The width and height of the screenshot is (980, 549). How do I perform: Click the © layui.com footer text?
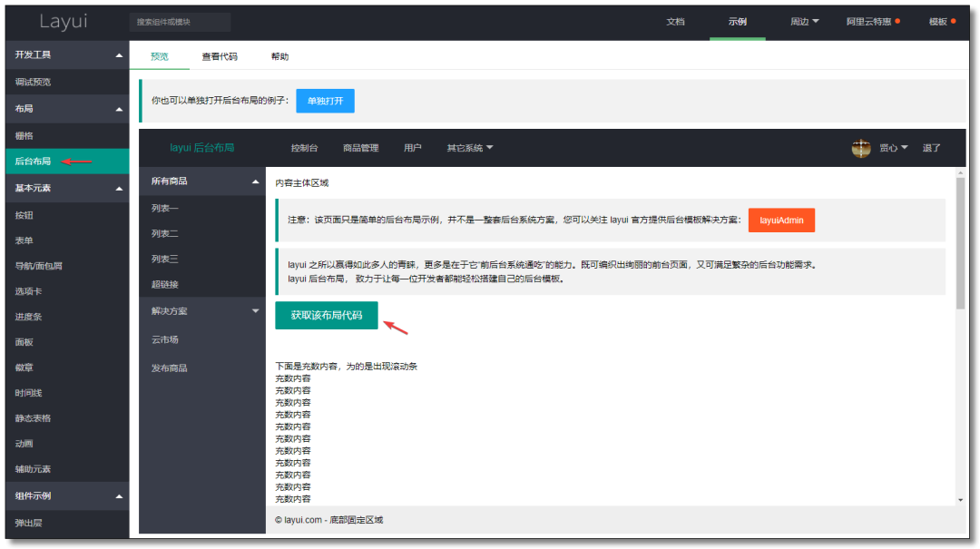coord(328,520)
